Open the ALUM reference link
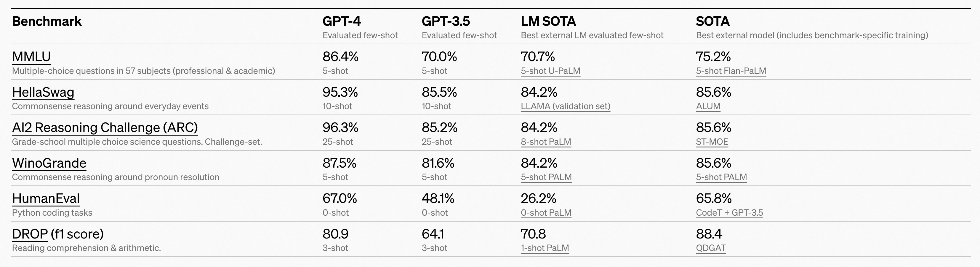This screenshot has width=980, height=267. click(x=708, y=106)
